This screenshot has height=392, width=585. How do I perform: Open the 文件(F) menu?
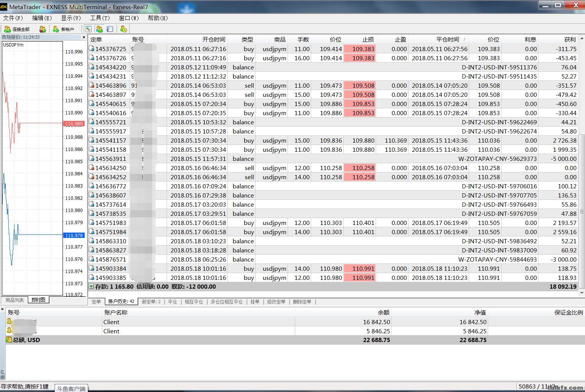pyautogui.click(x=13, y=18)
